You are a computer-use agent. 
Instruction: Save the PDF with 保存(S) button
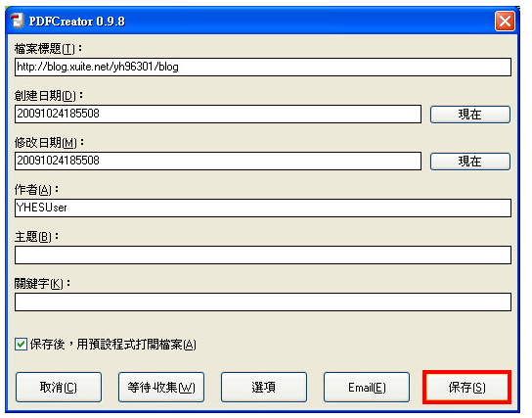point(466,387)
